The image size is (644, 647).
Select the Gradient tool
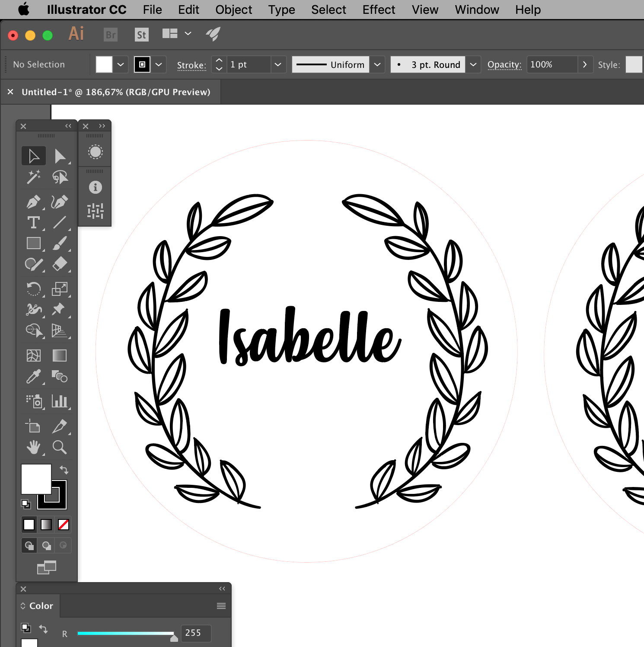pos(60,356)
